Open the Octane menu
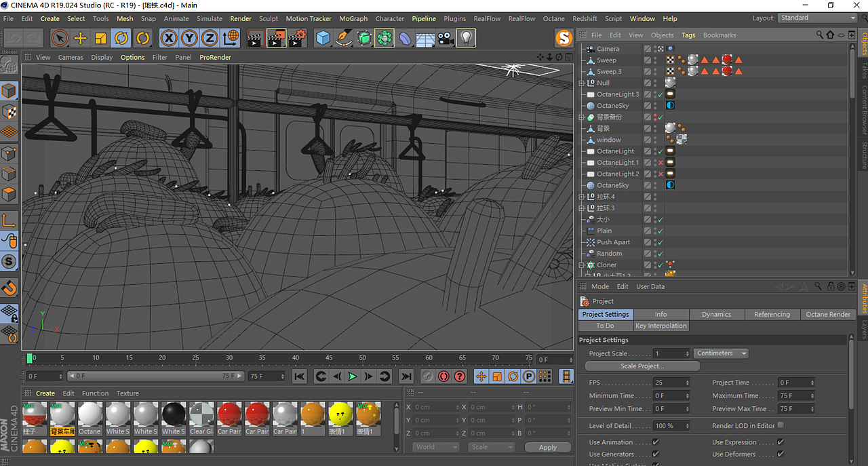This screenshot has width=868, height=466. coord(553,18)
